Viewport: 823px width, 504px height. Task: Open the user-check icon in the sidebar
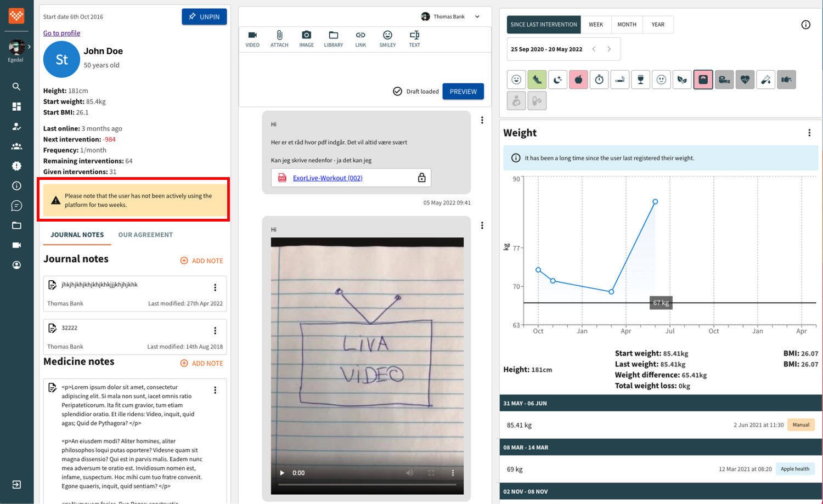[16, 126]
